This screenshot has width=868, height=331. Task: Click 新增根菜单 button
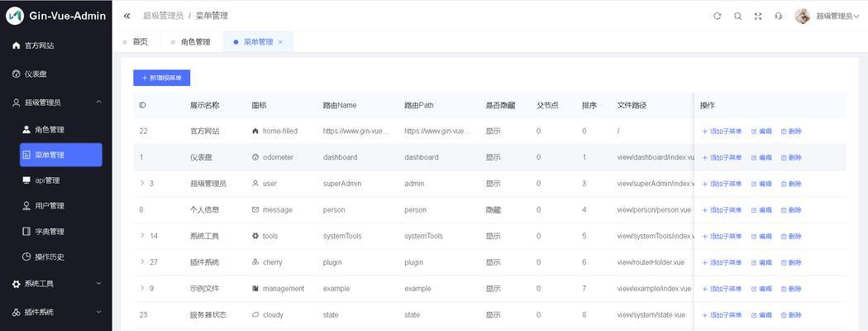click(x=162, y=78)
